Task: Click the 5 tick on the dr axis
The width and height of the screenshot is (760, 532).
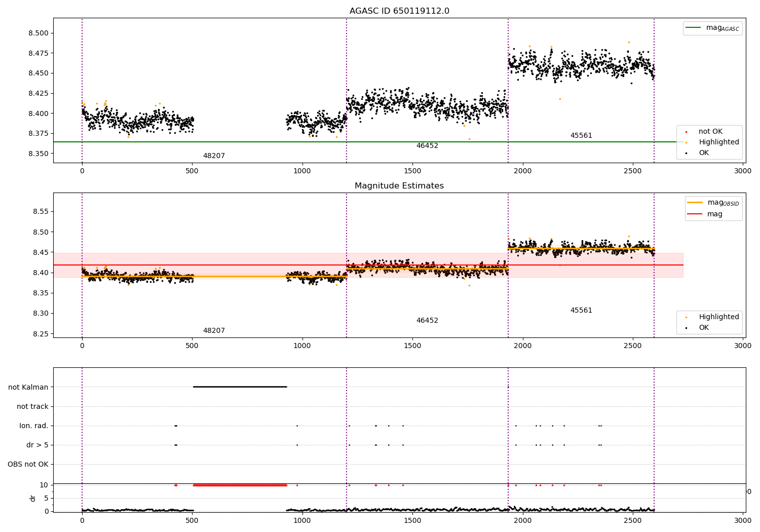Action: point(46,498)
